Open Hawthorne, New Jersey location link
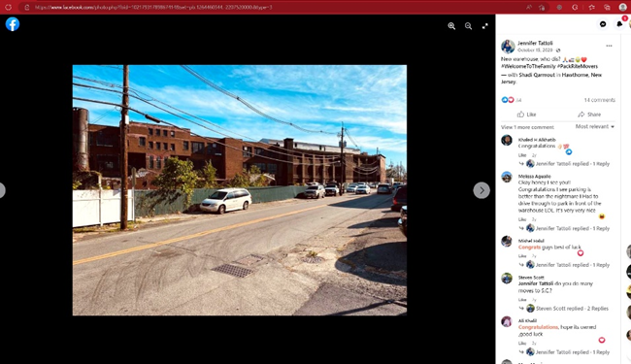The image size is (631, 364). point(581,75)
